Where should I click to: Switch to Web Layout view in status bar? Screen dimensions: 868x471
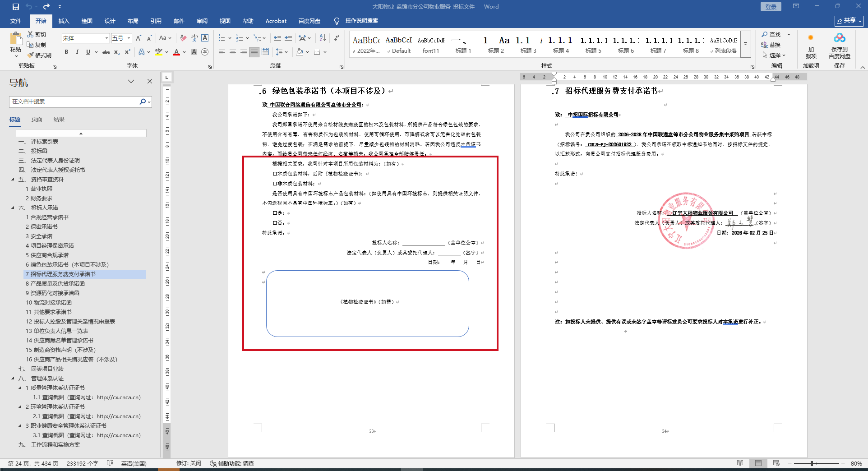click(x=776, y=463)
